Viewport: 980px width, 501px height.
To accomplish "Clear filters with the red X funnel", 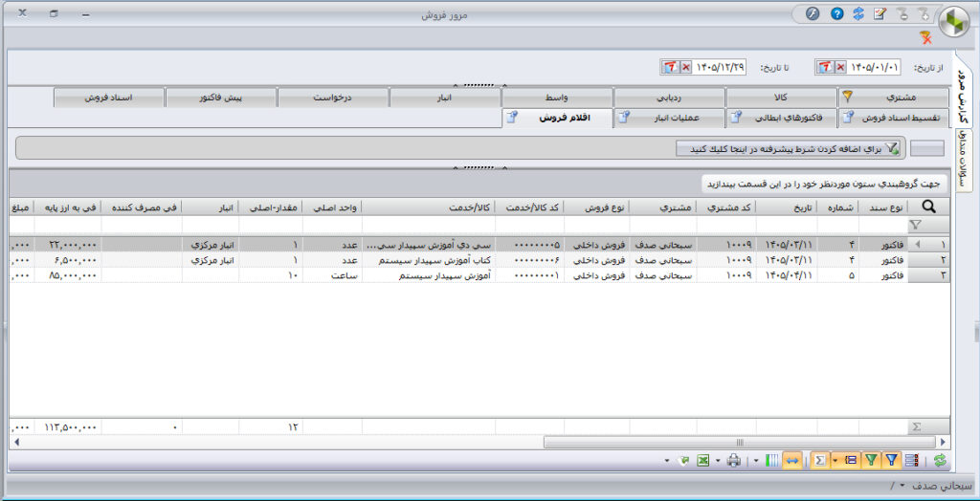I will pos(925,38).
